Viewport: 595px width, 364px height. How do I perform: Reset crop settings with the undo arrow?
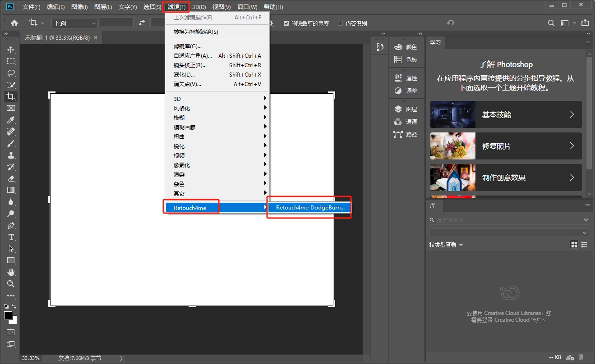pos(450,23)
